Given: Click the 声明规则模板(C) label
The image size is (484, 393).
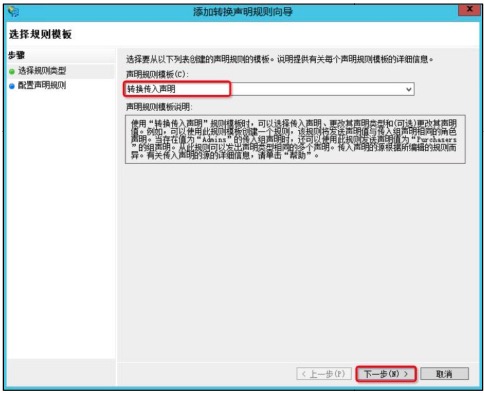Looking at the screenshot, I should coord(157,74).
